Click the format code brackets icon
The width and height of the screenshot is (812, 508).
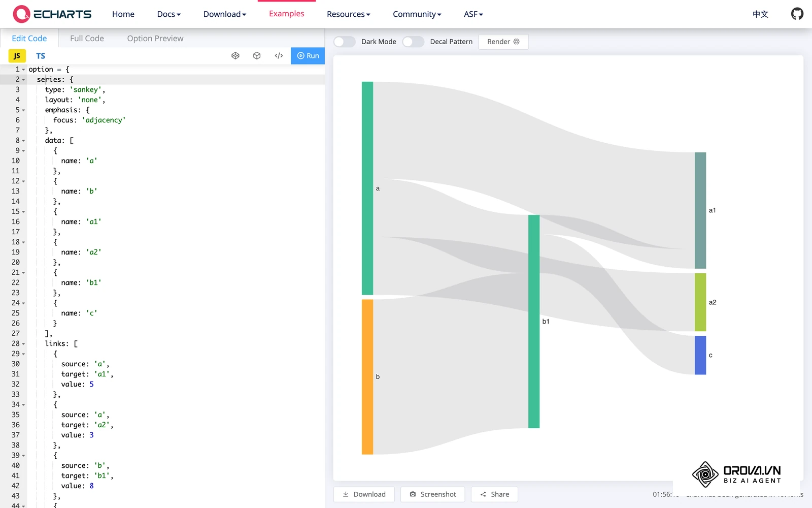279,56
